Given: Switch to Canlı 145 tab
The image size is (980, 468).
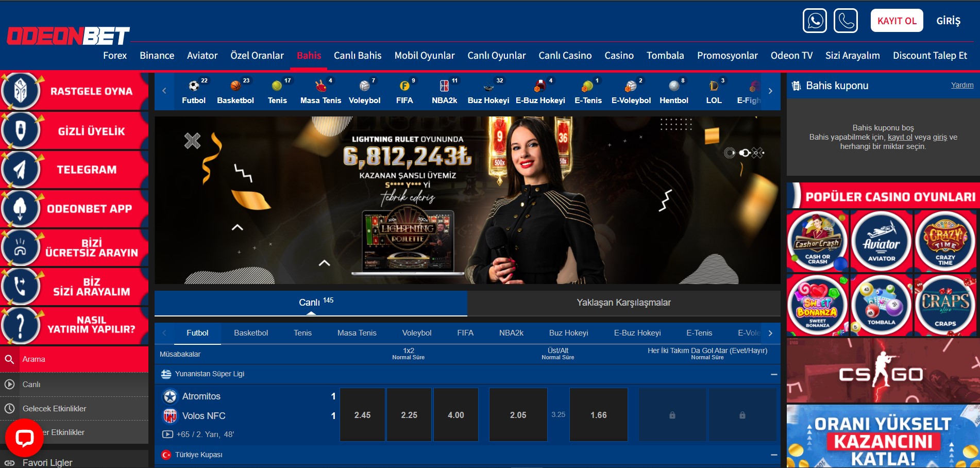Looking at the screenshot, I should pyautogui.click(x=311, y=303).
